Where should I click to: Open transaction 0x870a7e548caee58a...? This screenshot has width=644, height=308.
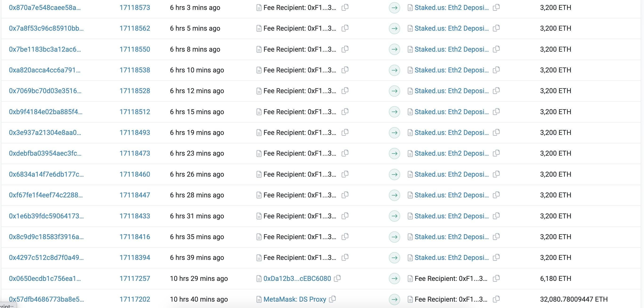[45, 8]
